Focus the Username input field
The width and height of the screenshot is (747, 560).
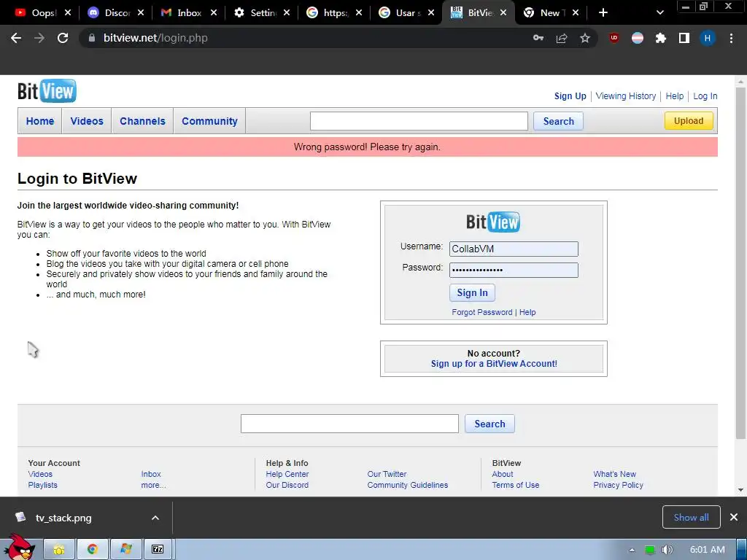514,249
